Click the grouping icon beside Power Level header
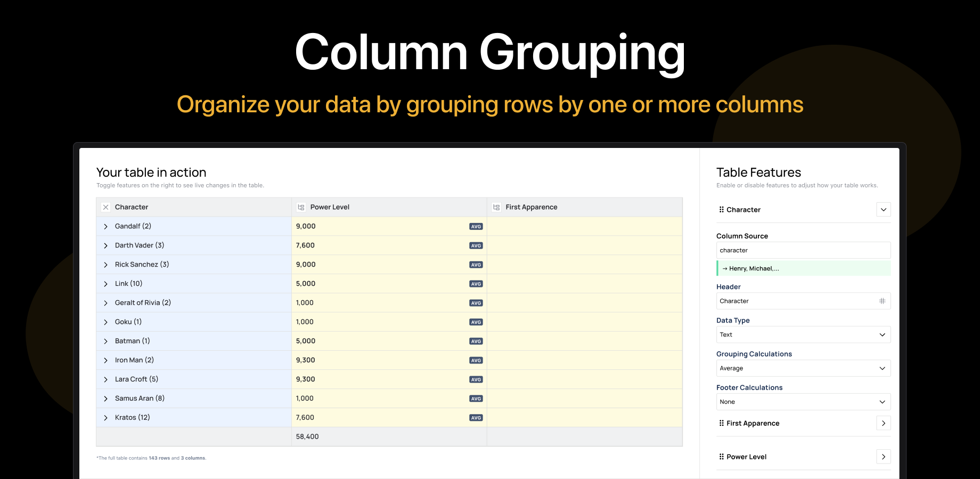The image size is (980, 479). (x=301, y=207)
